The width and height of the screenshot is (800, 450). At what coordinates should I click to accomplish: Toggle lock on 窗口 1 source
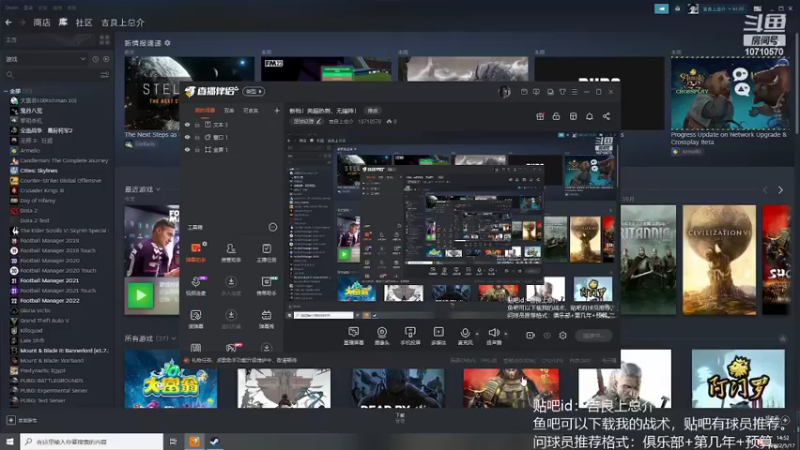(197, 137)
